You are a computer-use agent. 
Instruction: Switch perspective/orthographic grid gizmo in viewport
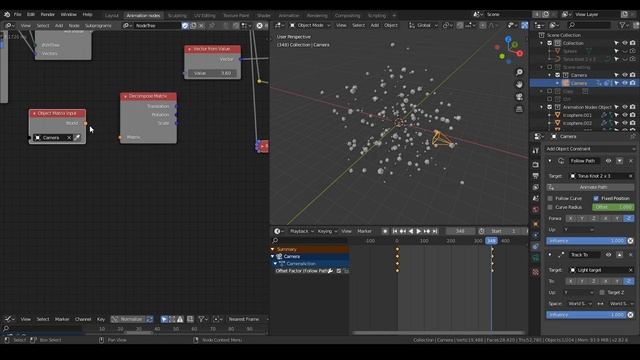[x=519, y=109]
